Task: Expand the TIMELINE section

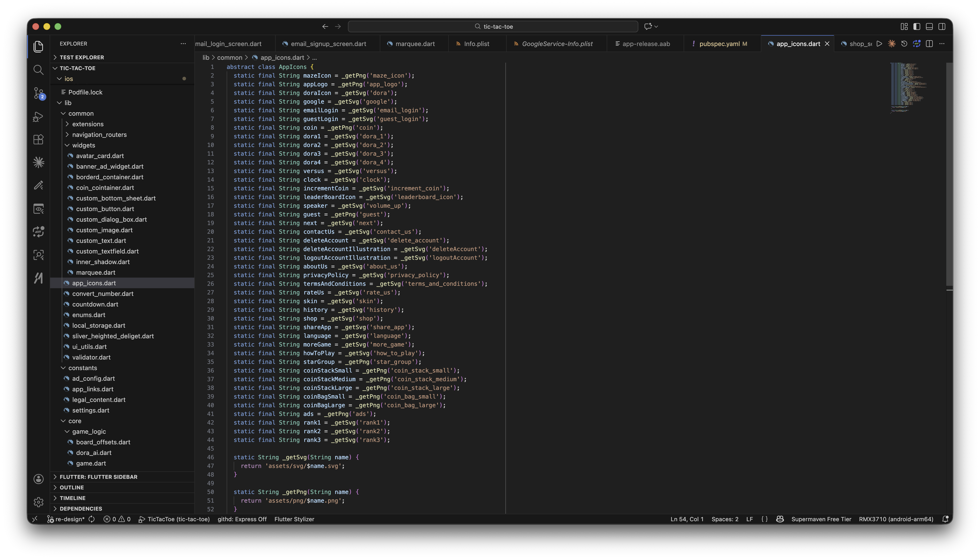Action: [122, 498]
